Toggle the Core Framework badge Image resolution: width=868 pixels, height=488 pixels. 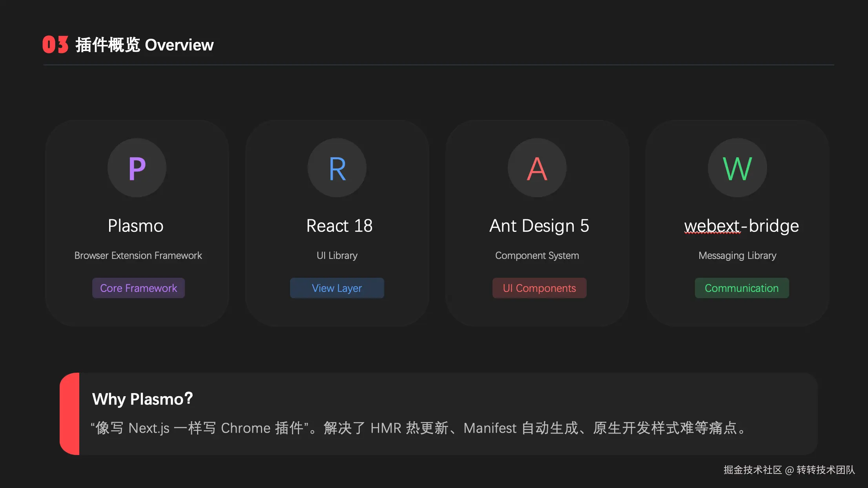(x=138, y=288)
